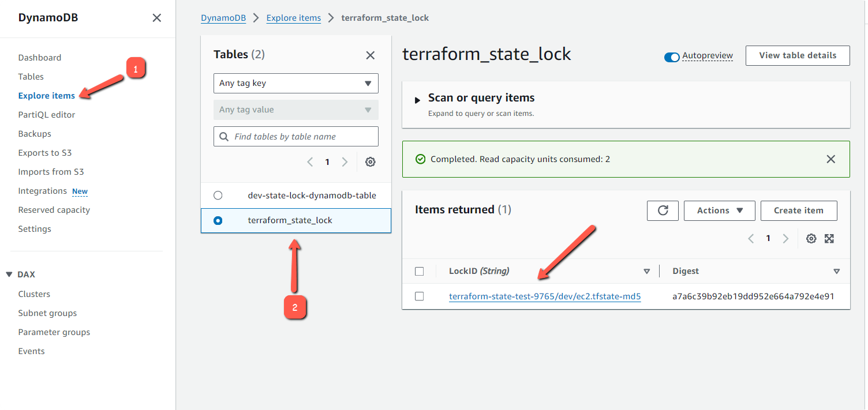
Task: Open preferences gear for items table
Action: (x=811, y=238)
